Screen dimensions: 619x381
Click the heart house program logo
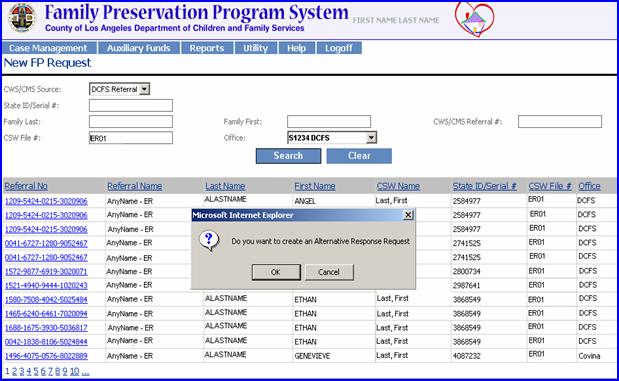pos(474,19)
